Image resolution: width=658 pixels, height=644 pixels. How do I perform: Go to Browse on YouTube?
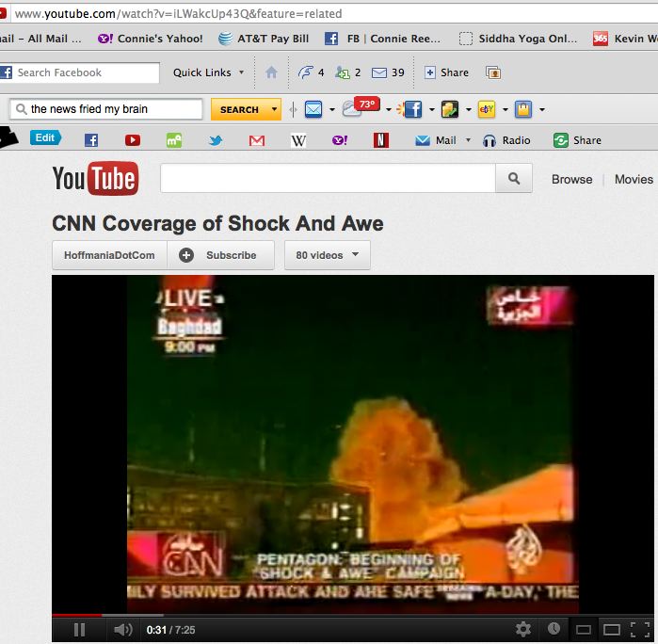coord(571,179)
